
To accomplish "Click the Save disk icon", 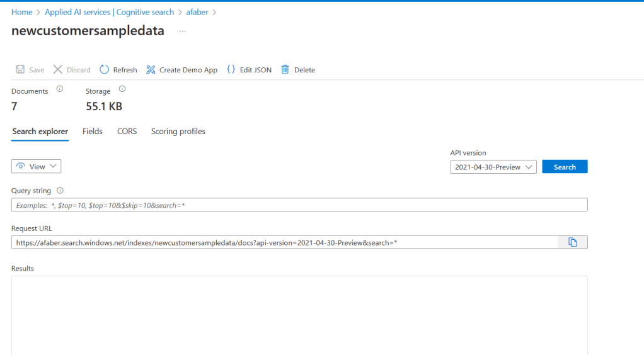I will pyautogui.click(x=20, y=70).
